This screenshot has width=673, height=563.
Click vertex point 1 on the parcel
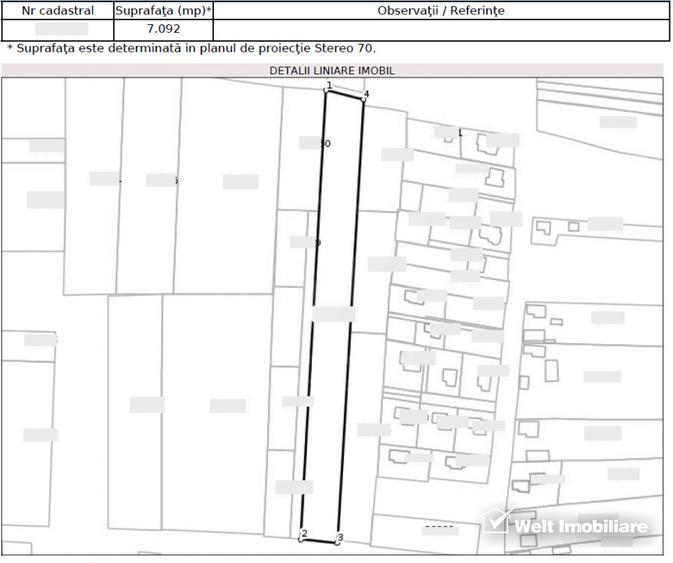point(326,90)
